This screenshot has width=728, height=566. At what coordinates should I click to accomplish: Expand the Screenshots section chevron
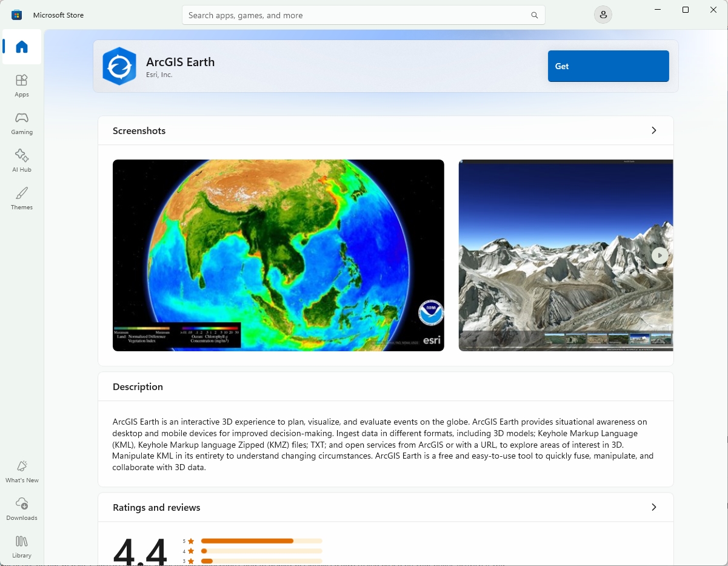point(653,130)
